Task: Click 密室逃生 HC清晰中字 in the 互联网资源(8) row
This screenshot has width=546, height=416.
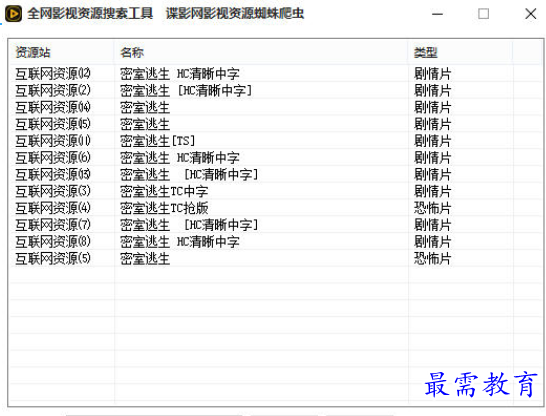Action: [x=180, y=242]
